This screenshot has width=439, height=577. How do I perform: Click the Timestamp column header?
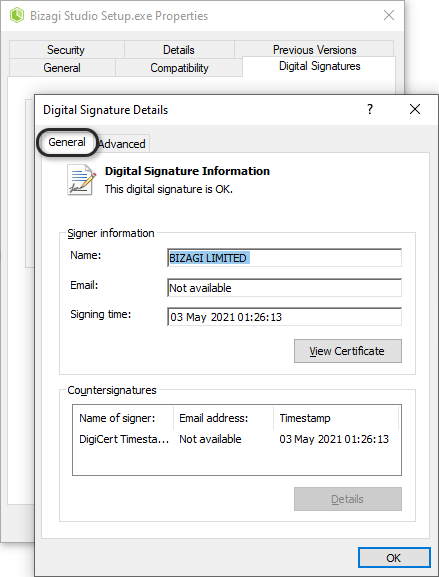[336, 418]
